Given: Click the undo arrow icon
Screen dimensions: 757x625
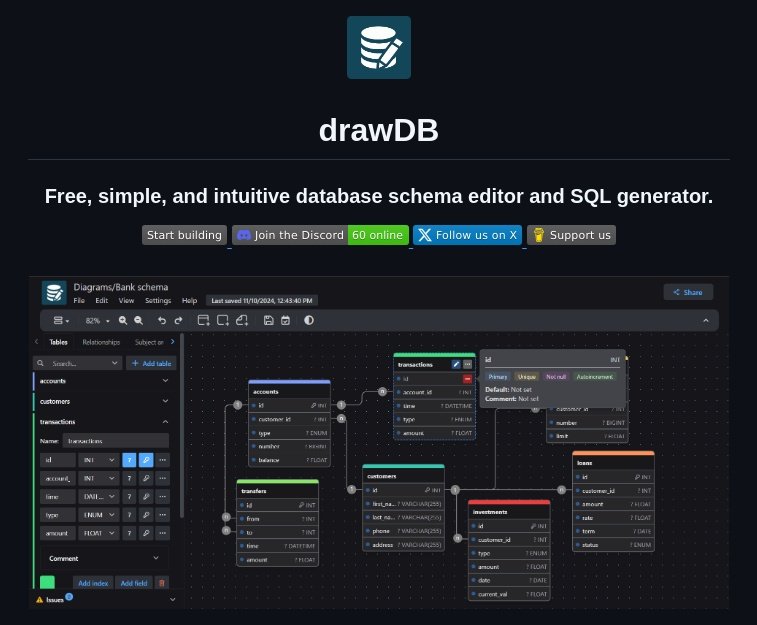Looking at the screenshot, I should [162, 320].
